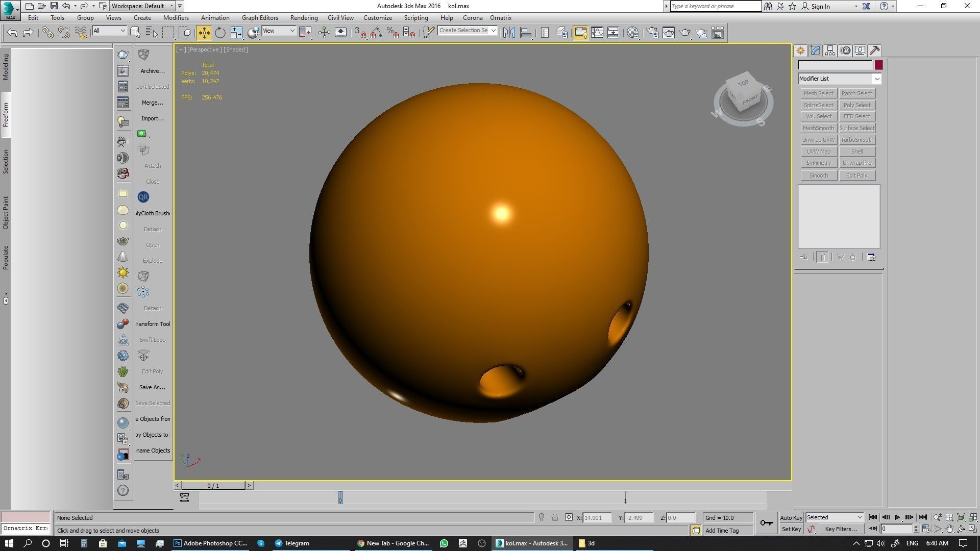Open the Curve Editor icon
This screenshot has height=551, width=980.
tap(597, 33)
